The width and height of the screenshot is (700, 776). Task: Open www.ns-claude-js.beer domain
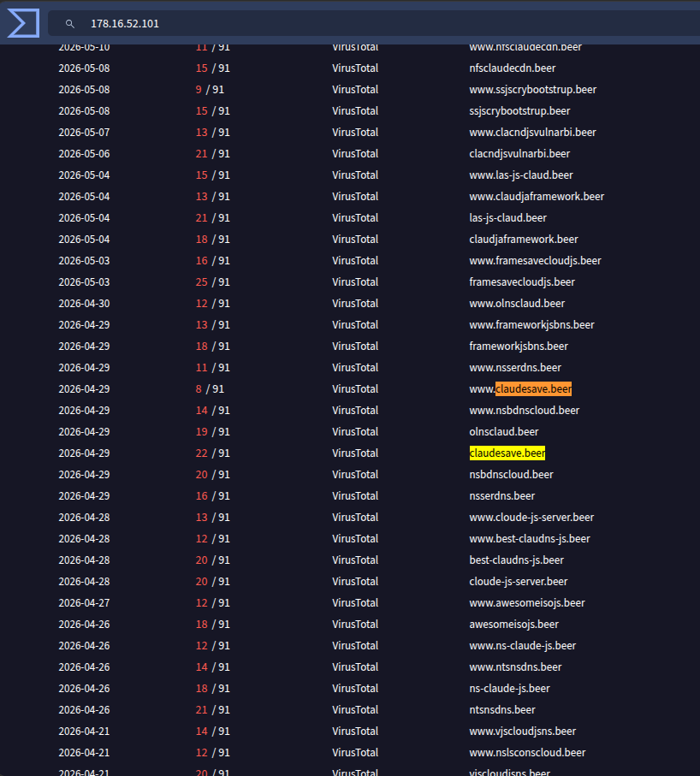pos(522,645)
